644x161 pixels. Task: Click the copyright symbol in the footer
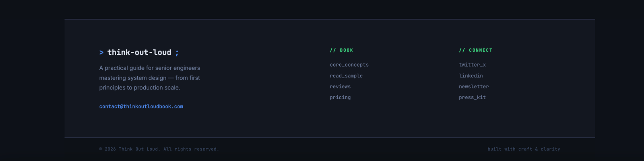pyautogui.click(x=101, y=149)
